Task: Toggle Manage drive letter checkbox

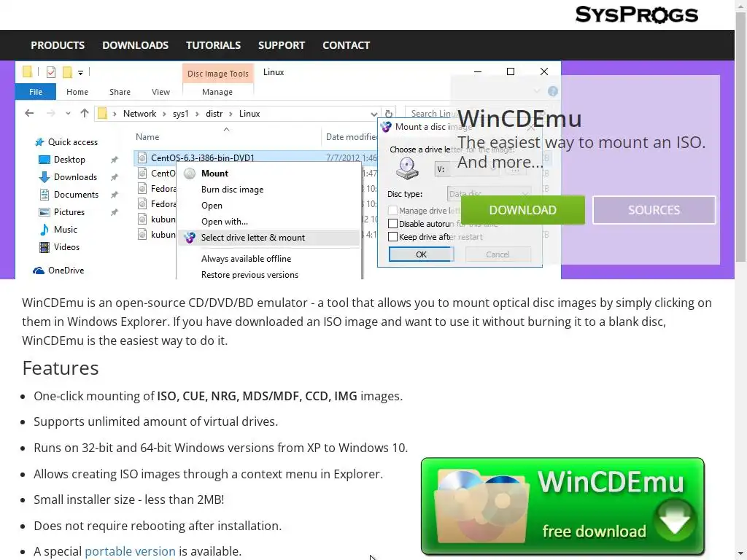Action: click(392, 211)
